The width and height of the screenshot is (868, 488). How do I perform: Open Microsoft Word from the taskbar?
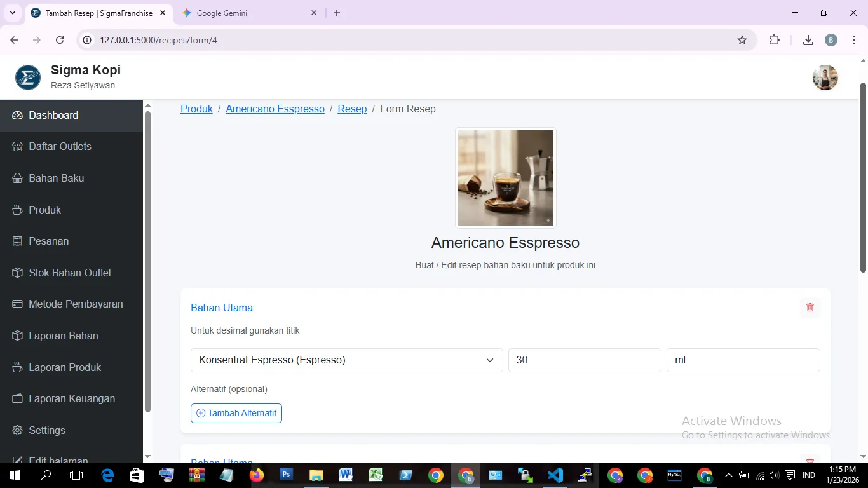point(346,475)
